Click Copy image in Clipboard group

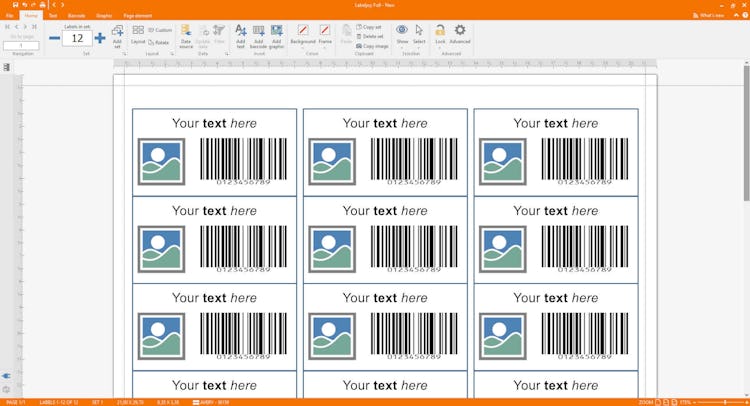pyautogui.click(x=372, y=46)
